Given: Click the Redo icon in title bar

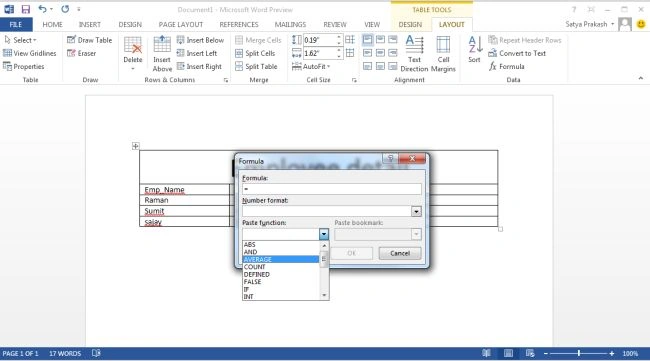Looking at the screenshot, I should click(x=65, y=9).
